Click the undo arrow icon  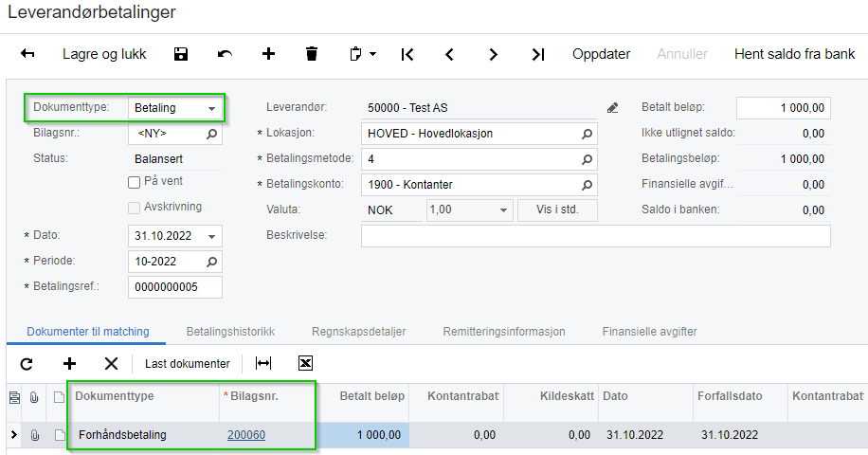click(225, 54)
